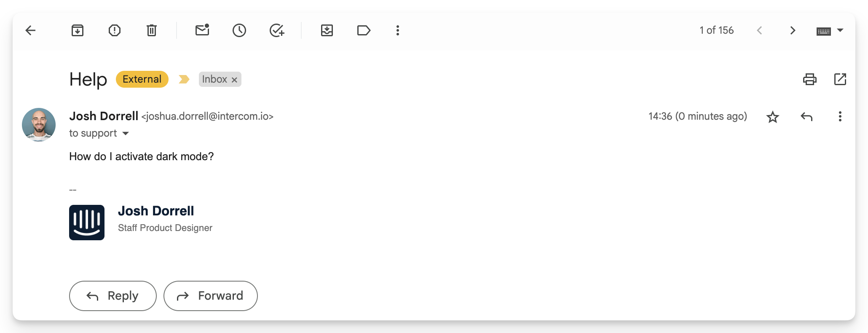Add this email to Tasks
Screen dimensions: 868x333
tap(277, 30)
